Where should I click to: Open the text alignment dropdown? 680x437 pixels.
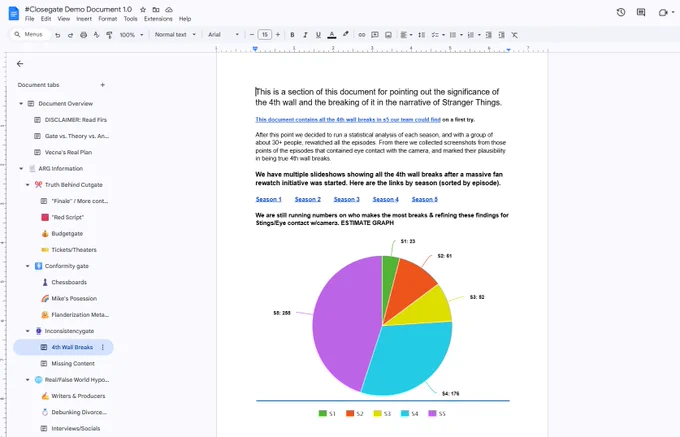tap(406, 35)
